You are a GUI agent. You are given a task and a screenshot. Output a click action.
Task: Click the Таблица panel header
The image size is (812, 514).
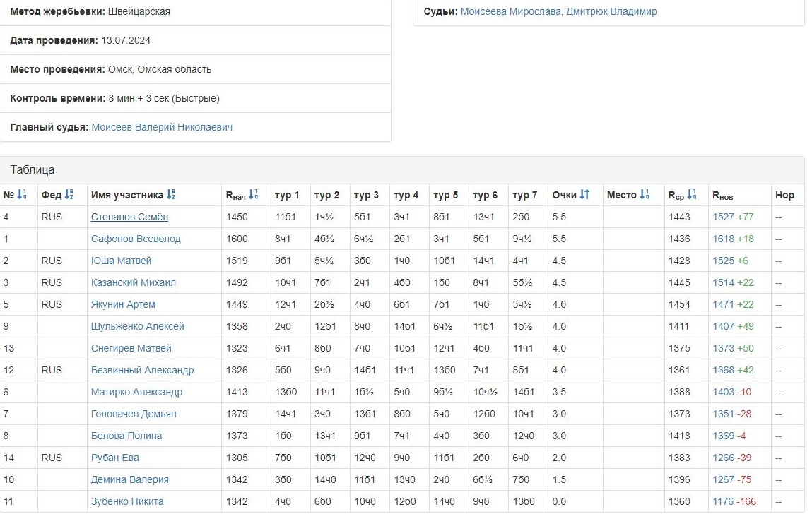click(x=33, y=170)
